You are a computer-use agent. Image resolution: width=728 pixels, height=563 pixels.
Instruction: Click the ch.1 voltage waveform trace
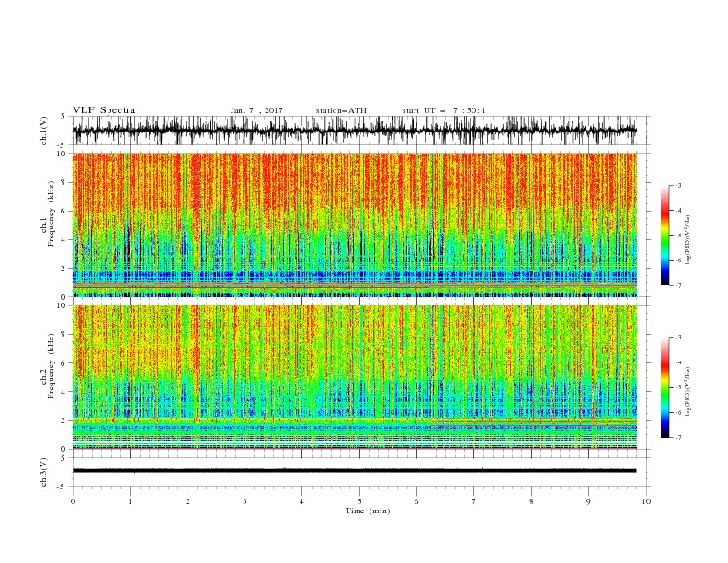(354, 131)
